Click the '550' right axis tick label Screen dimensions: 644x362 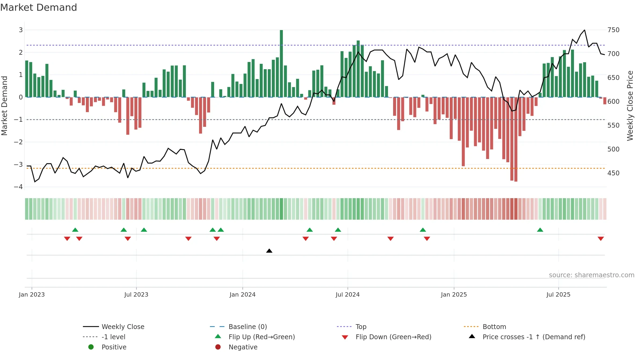613,125
